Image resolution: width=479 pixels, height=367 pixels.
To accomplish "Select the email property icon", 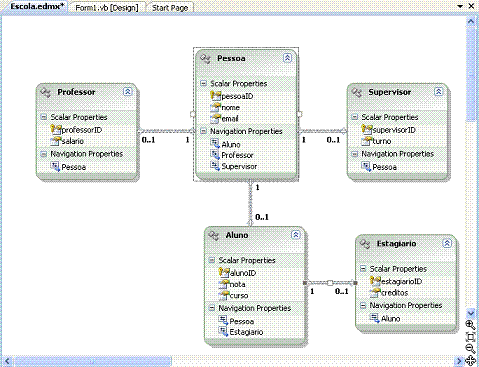I will click(216, 118).
